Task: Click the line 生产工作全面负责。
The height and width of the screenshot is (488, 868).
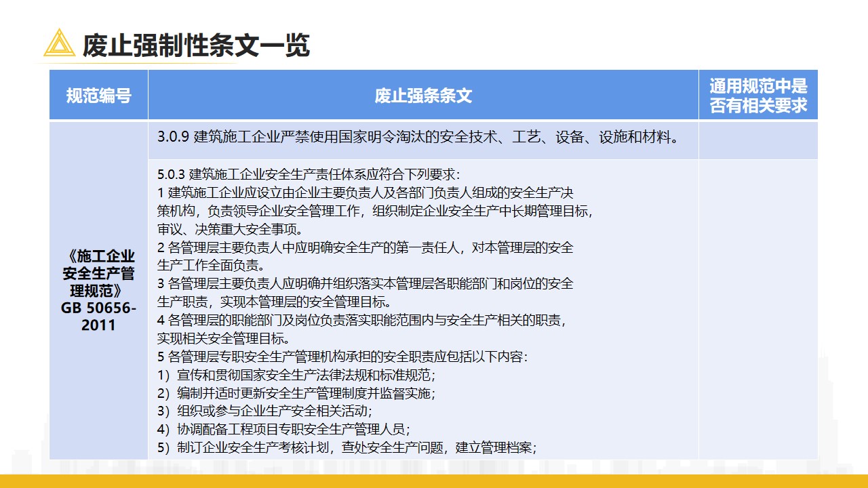Action: [x=211, y=265]
